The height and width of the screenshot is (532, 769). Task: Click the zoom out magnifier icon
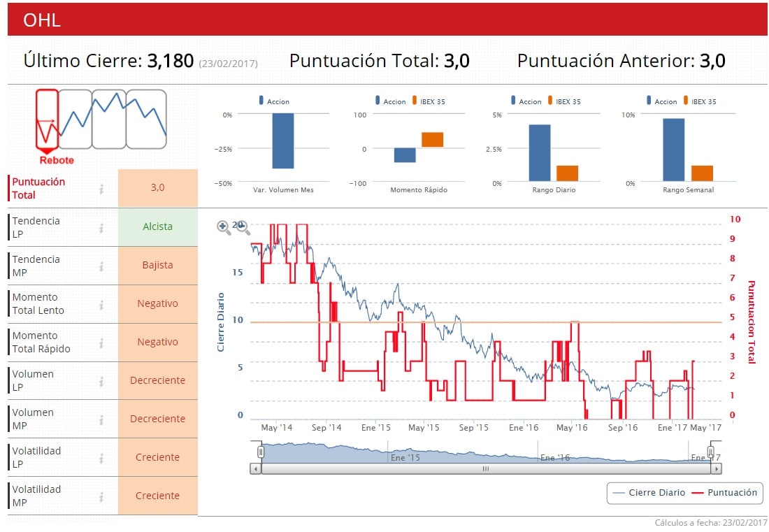click(x=243, y=227)
